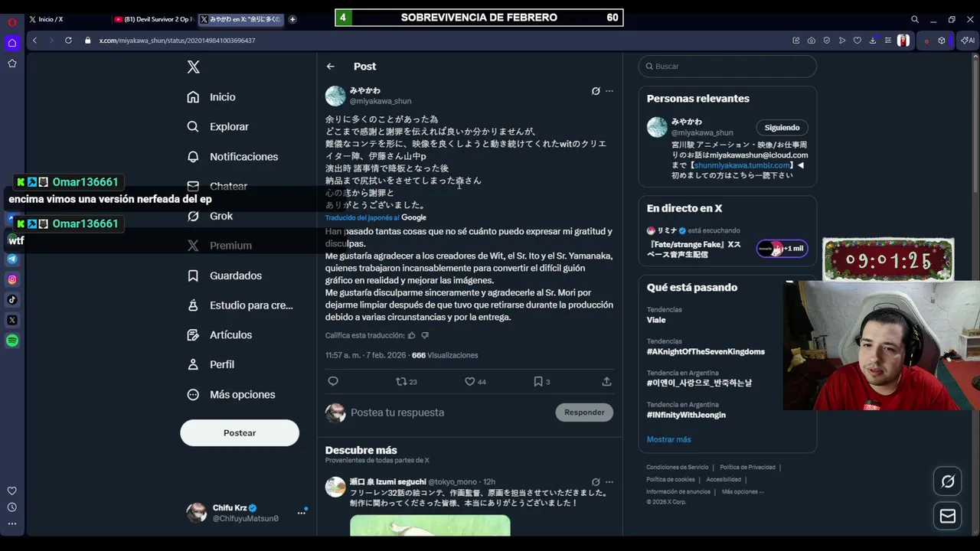Open #AKnightOfTheSevenKingdoms trend
This screenshot has width=980, height=551.
706,352
